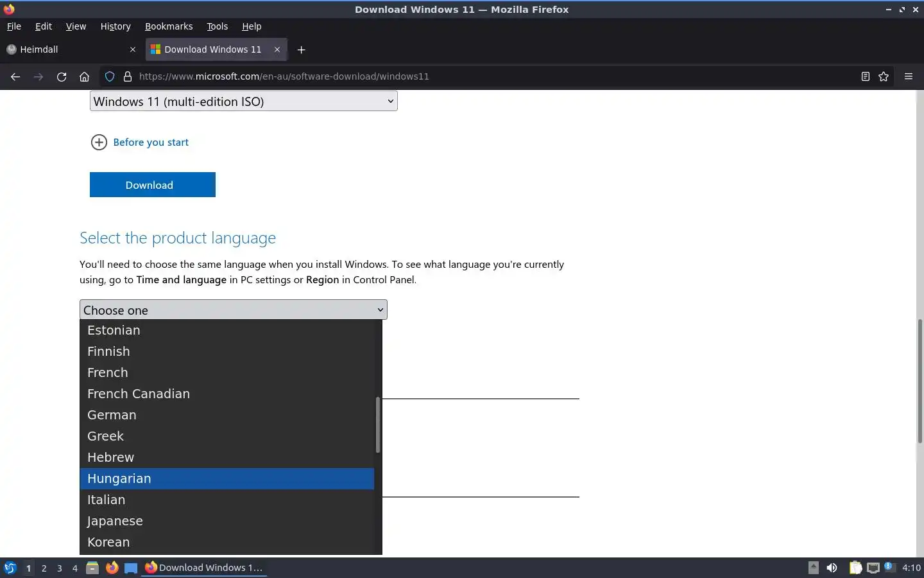Open the Windows 11 multi-edition ISO dropdown
The image size is (924, 578).
point(244,101)
